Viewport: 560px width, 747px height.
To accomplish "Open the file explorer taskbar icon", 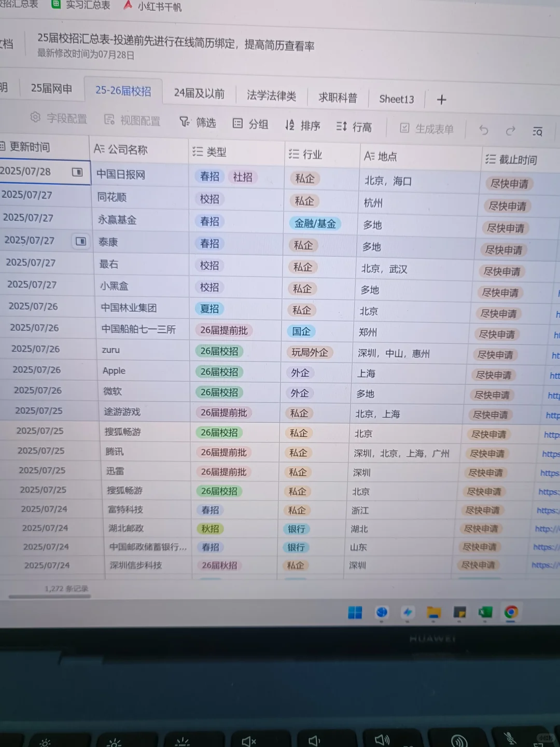I will tap(434, 613).
